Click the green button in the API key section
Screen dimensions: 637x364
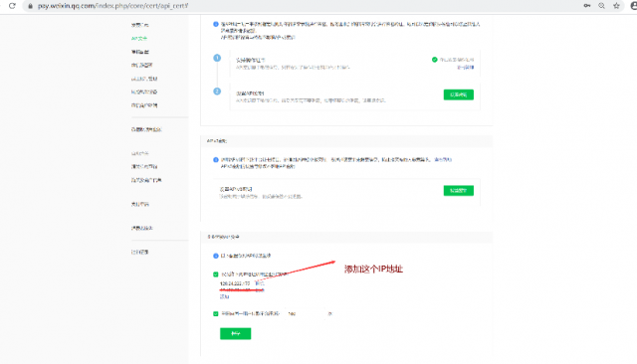pos(458,190)
